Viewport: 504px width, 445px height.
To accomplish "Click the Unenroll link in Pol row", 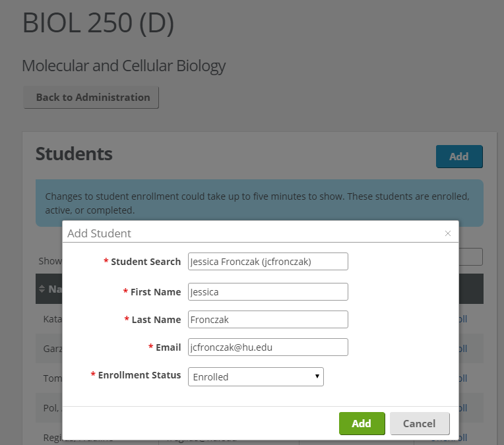I will [x=463, y=408].
